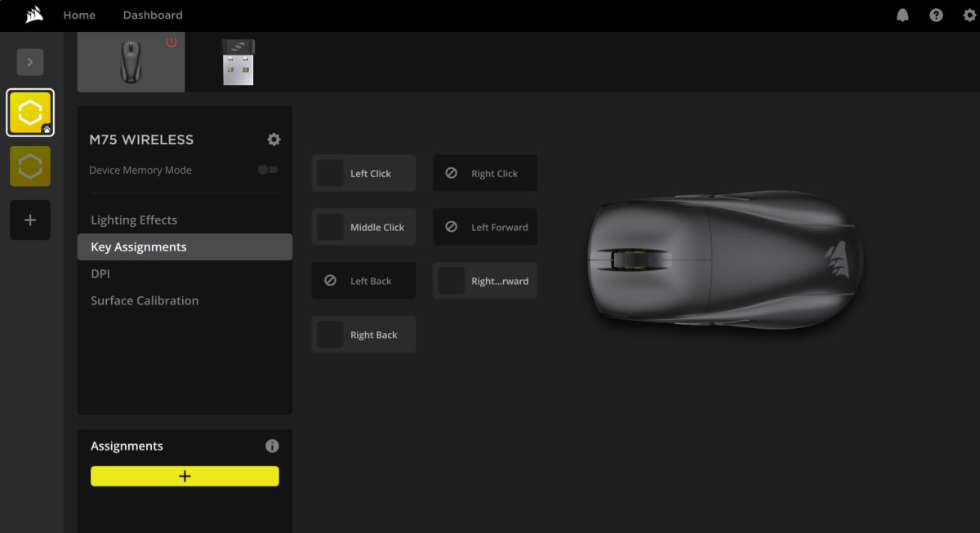Open the DPI section

pyautogui.click(x=100, y=274)
